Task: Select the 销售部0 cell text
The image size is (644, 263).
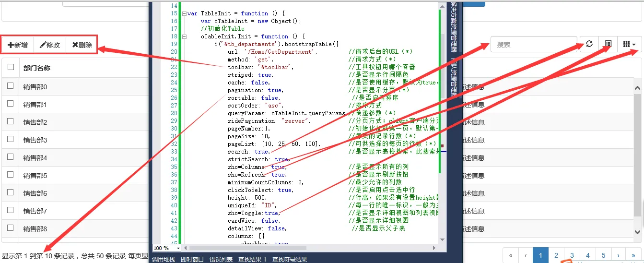Action: coord(35,87)
